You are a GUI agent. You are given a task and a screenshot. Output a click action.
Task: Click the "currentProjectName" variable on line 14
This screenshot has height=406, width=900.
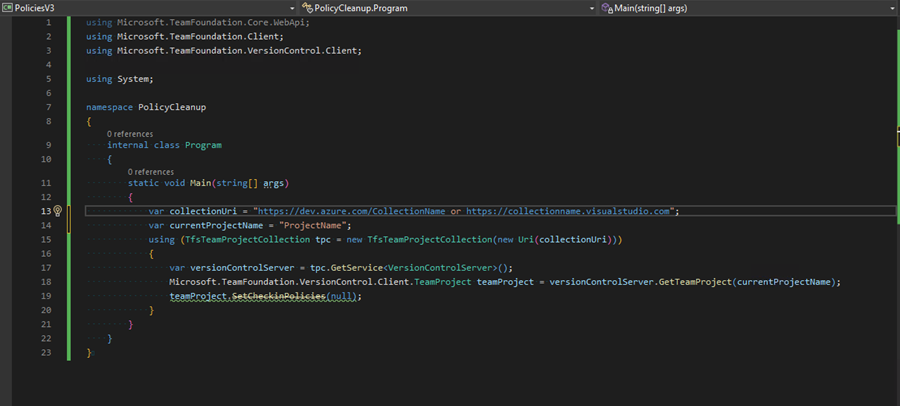pyautogui.click(x=216, y=225)
